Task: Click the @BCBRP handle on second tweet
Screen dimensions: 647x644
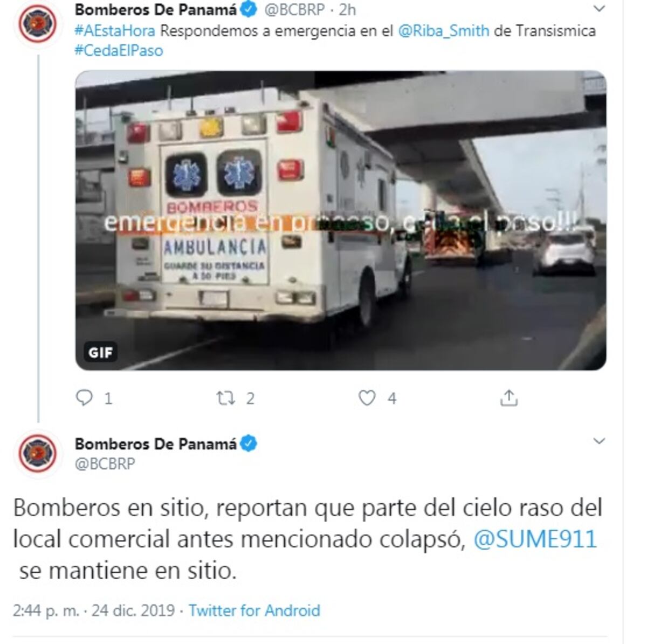Action: click(105, 463)
